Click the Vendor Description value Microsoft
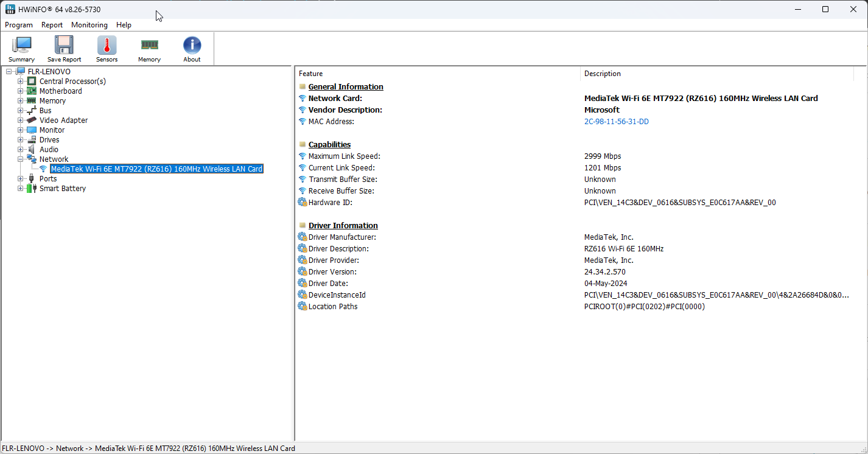This screenshot has height=454, width=868. (x=602, y=110)
